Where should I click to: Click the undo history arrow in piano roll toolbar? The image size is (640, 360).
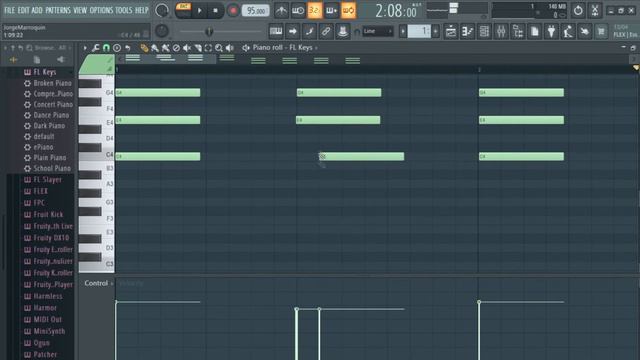coord(128,48)
